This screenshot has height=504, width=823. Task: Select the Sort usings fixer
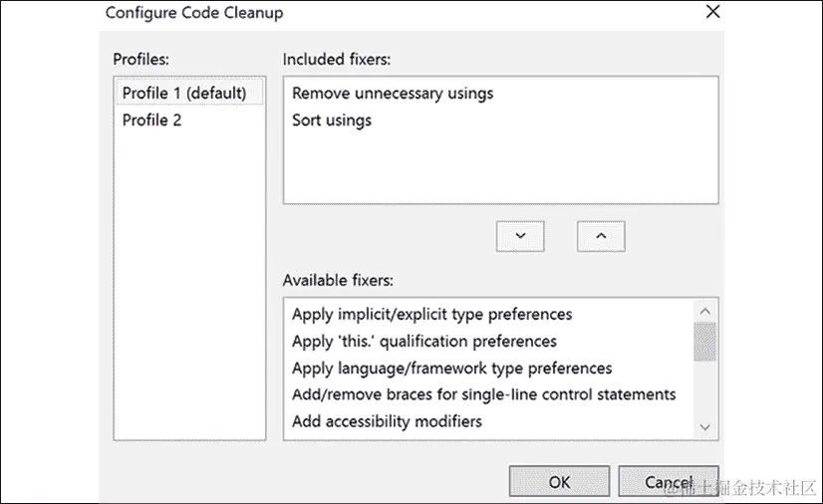pos(332,121)
